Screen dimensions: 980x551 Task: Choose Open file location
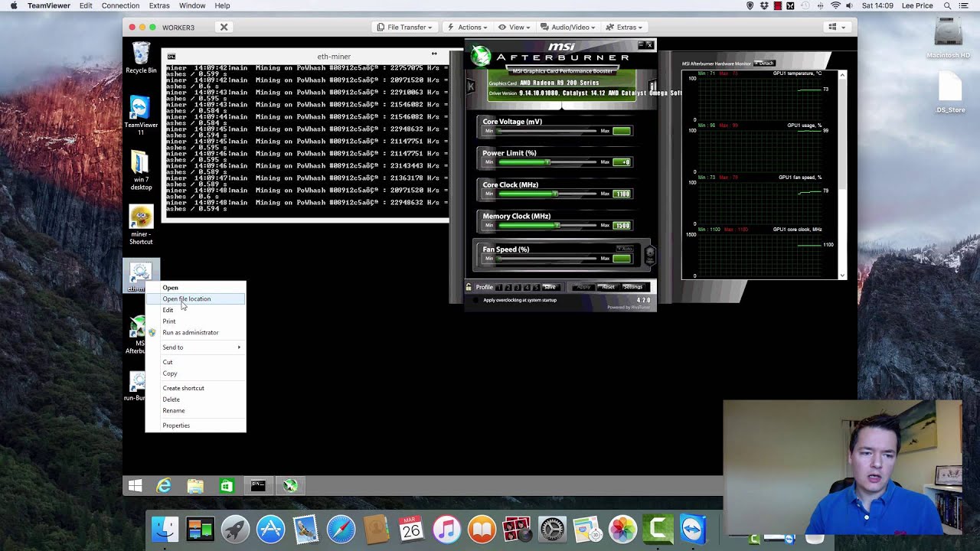point(196,299)
